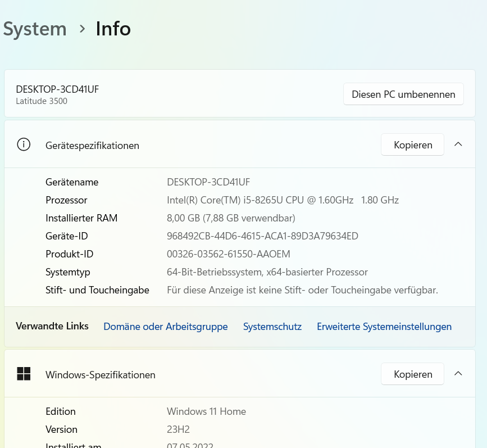Image resolution: width=487 pixels, height=448 pixels.
Task: Collapse the Windows-Spezifikationen section chevron
Action: 458,373
